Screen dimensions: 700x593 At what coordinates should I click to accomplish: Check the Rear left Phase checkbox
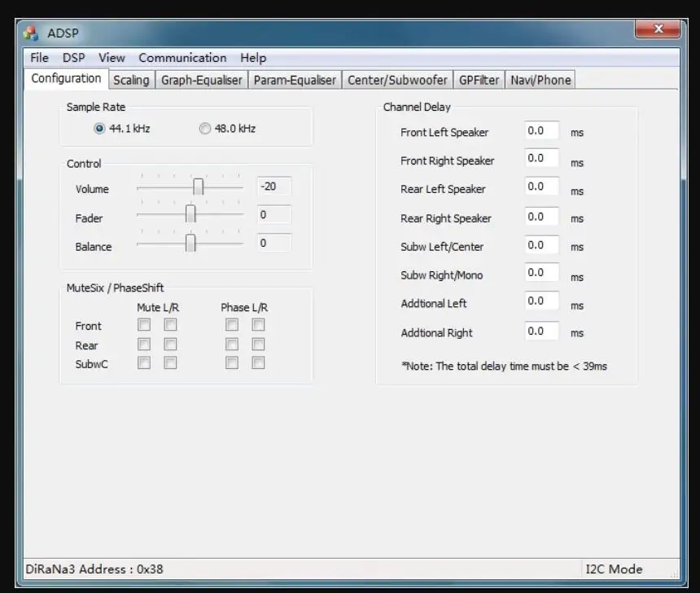(232, 343)
